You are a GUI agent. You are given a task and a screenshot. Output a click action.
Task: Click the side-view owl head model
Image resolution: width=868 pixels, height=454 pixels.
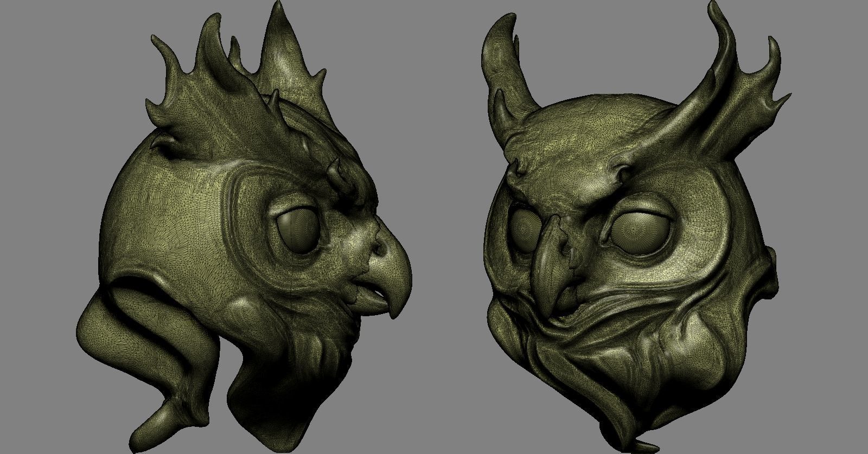pyautogui.click(x=244, y=228)
